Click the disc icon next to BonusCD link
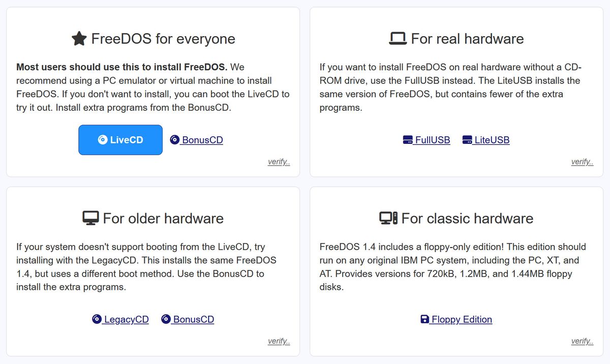This screenshot has width=610, height=364. [174, 139]
